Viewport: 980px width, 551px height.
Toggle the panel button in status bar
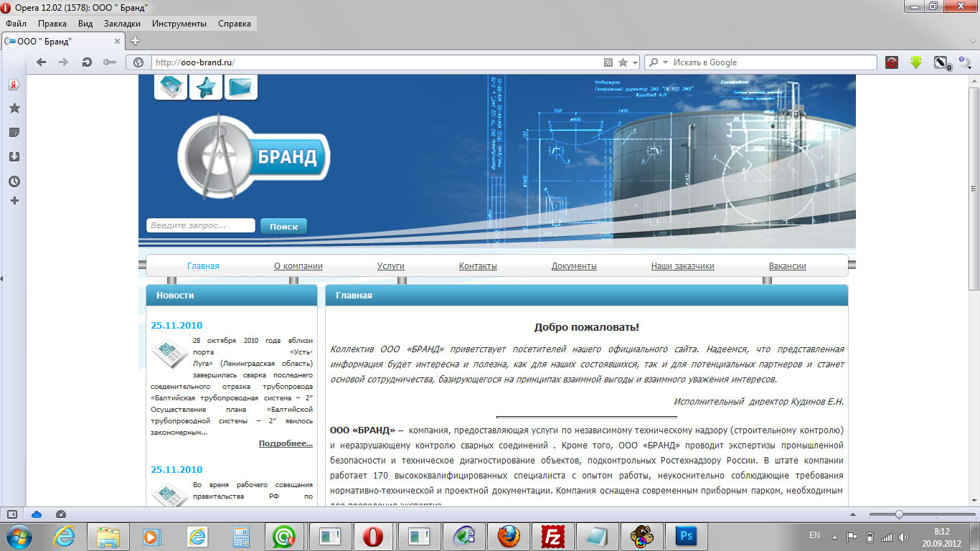tap(12, 514)
